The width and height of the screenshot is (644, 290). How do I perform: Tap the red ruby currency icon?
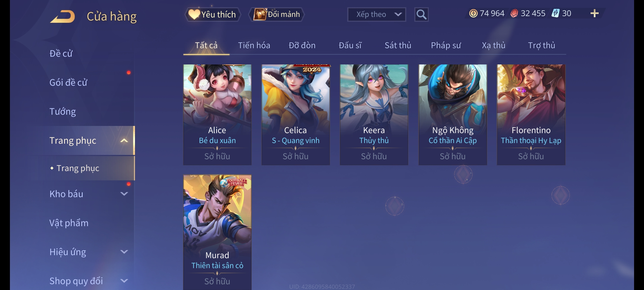tap(514, 13)
